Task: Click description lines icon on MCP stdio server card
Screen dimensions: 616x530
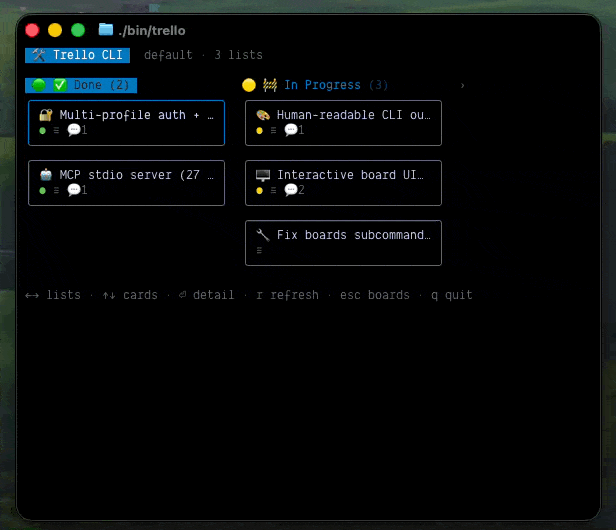Action: [x=56, y=190]
